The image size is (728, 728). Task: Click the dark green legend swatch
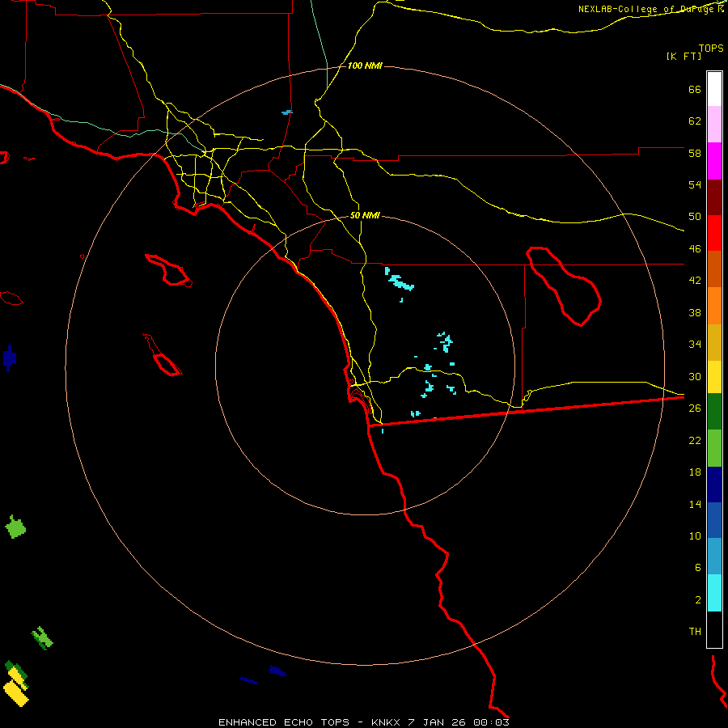(x=714, y=412)
